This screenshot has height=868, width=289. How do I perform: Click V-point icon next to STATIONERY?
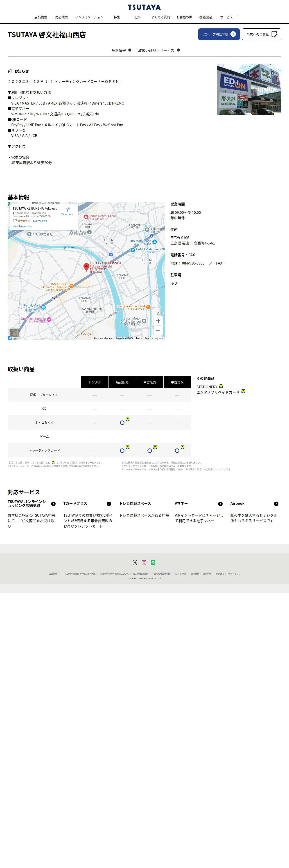221,386
